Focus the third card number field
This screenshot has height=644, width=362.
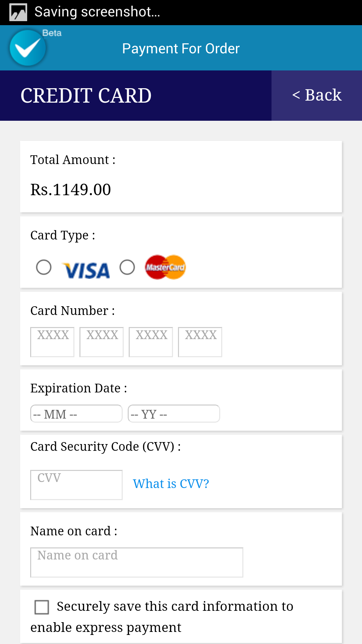coord(151,342)
